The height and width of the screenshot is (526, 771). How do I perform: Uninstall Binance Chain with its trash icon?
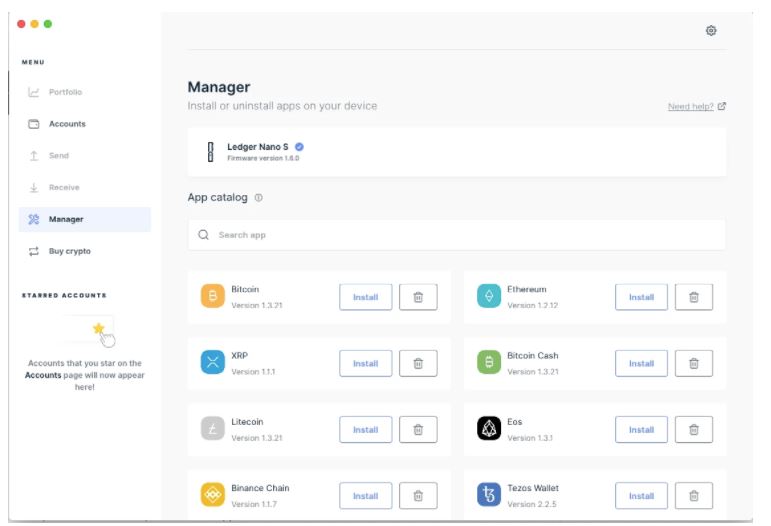click(x=418, y=496)
